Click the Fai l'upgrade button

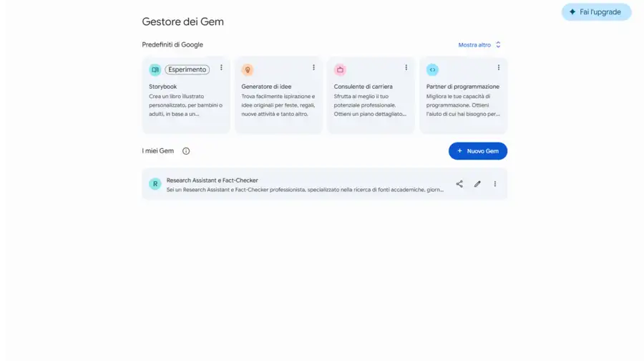point(596,12)
